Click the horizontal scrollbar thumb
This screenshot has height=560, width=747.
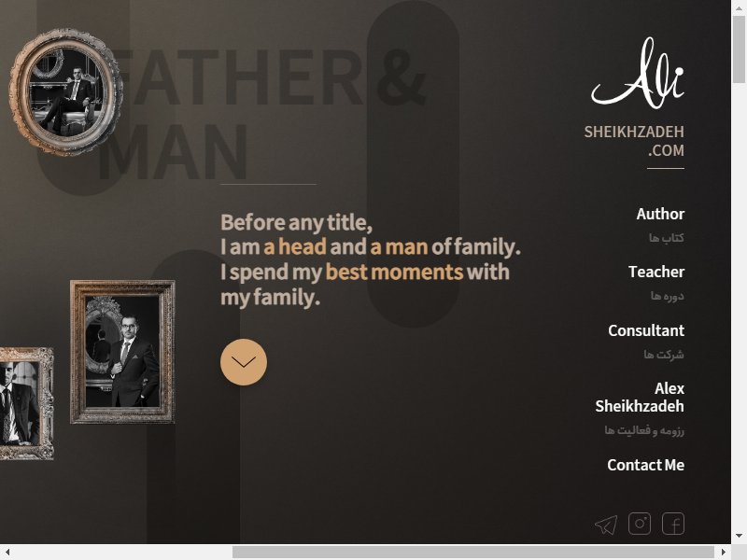point(473,552)
